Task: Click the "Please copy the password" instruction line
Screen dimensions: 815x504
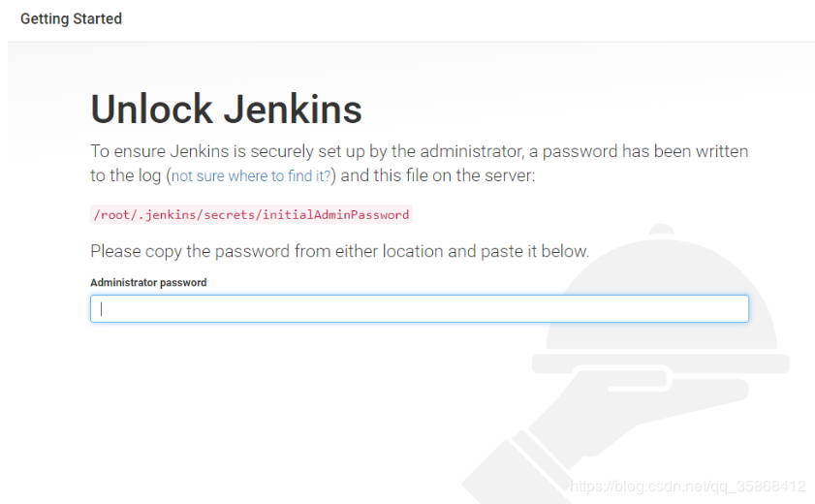Action: (339, 251)
